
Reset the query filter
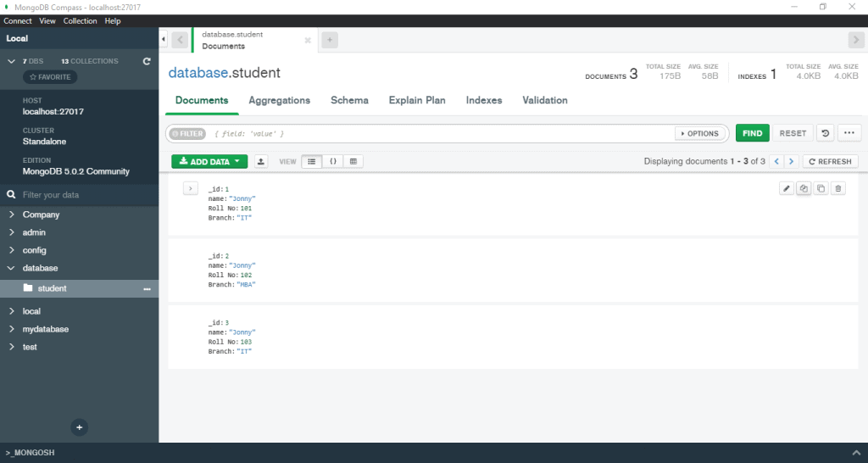793,133
